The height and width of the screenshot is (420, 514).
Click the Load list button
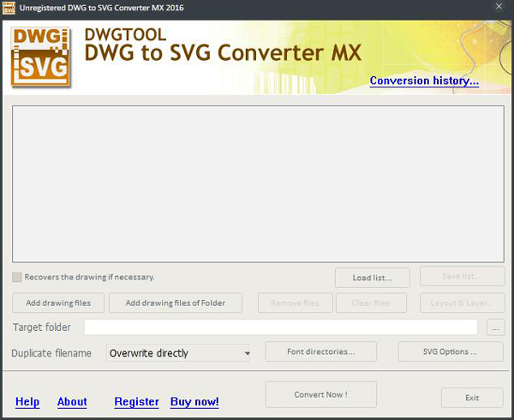point(373,278)
